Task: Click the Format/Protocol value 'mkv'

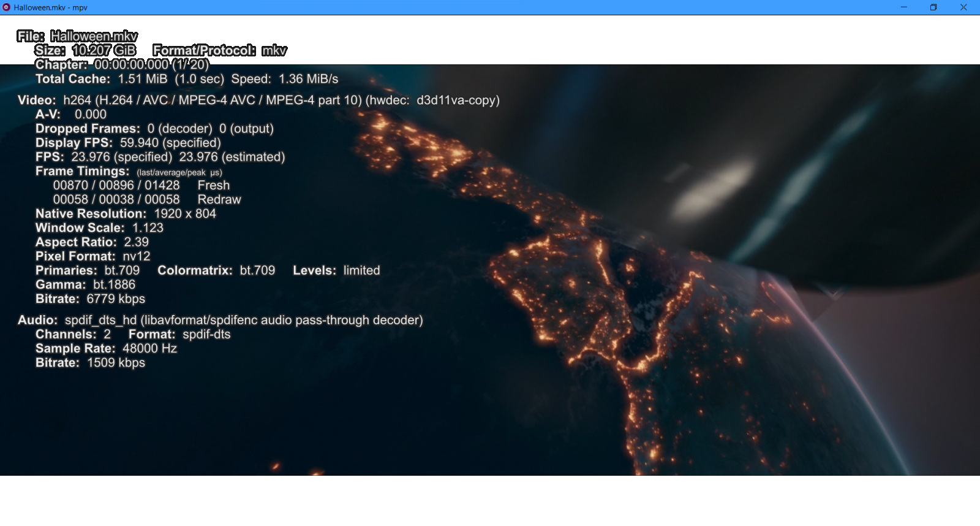Action: click(274, 50)
